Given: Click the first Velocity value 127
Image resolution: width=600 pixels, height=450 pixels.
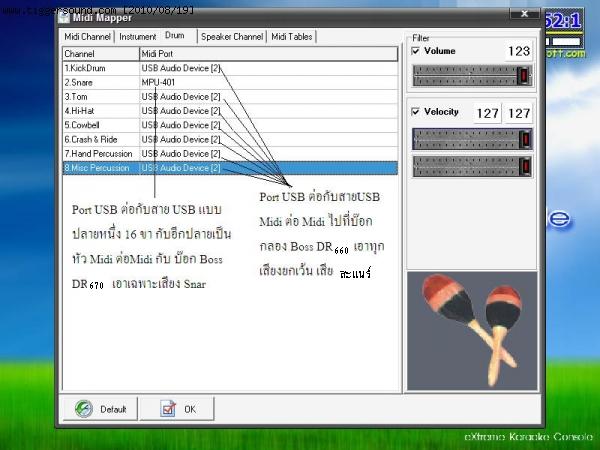Looking at the screenshot, I should [487, 113].
